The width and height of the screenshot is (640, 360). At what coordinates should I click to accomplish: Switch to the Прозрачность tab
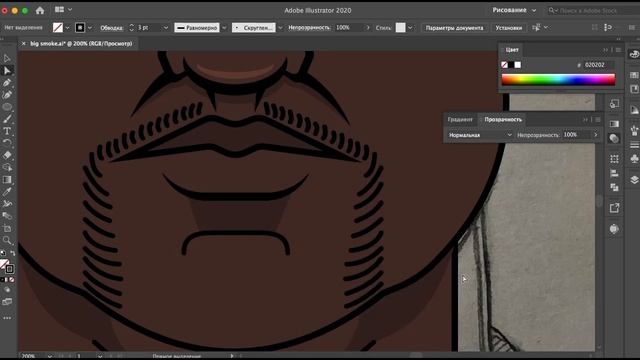pyautogui.click(x=503, y=120)
